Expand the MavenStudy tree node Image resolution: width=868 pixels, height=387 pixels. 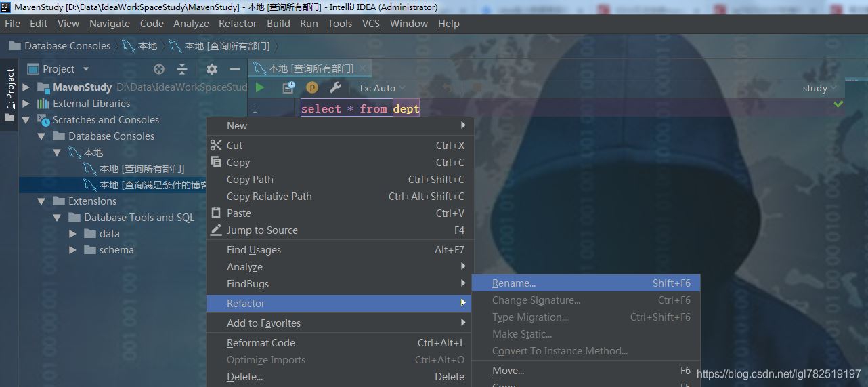click(x=26, y=87)
